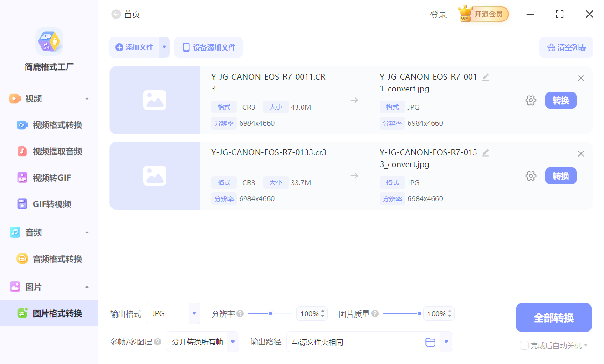Screen dimensions: 604x364
Task: Click the back arrow icon next to 首页
Action: tap(116, 15)
